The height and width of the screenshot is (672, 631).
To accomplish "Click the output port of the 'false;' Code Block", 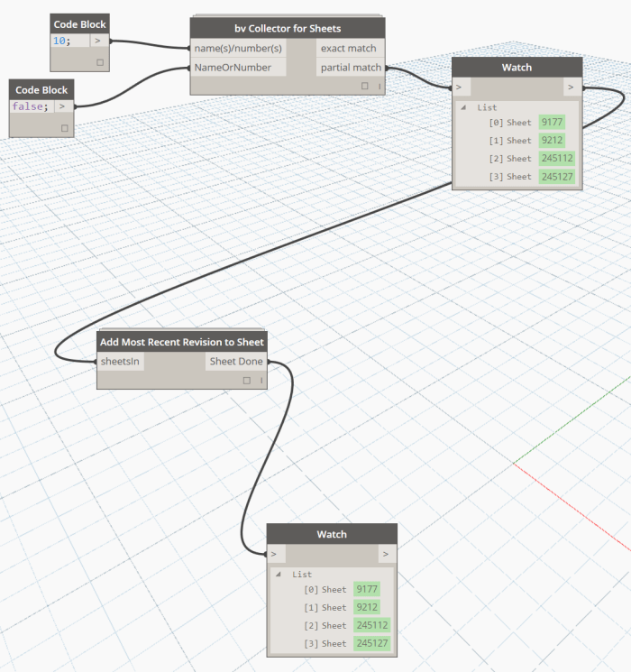I will point(64,106).
